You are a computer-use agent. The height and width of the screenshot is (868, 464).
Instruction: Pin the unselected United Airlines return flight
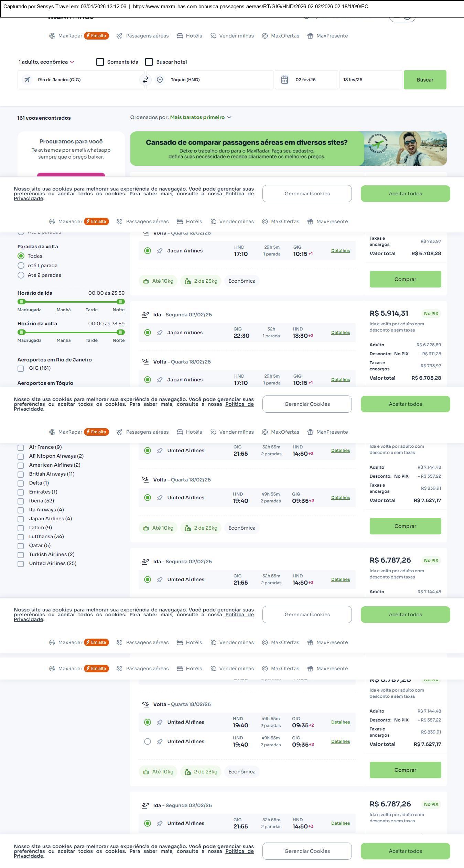(160, 742)
